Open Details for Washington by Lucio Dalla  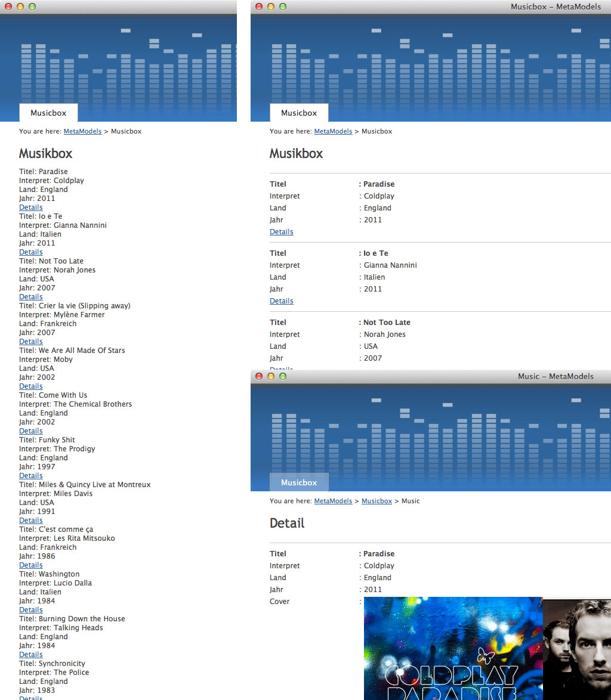[31, 610]
